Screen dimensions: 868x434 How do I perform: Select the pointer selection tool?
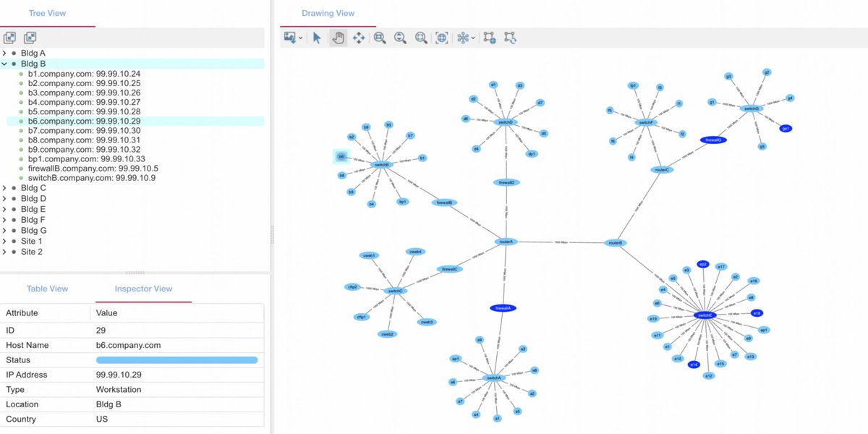pos(317,38)
